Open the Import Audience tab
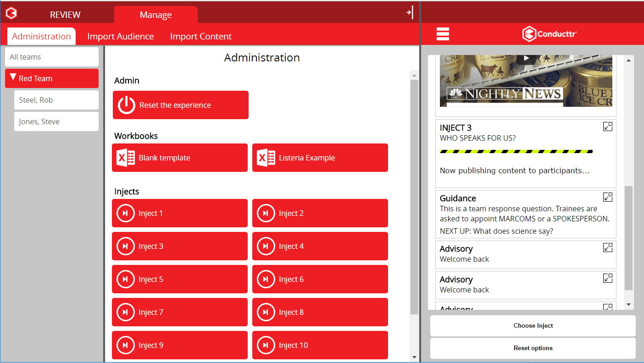 [x=121, y=36]
